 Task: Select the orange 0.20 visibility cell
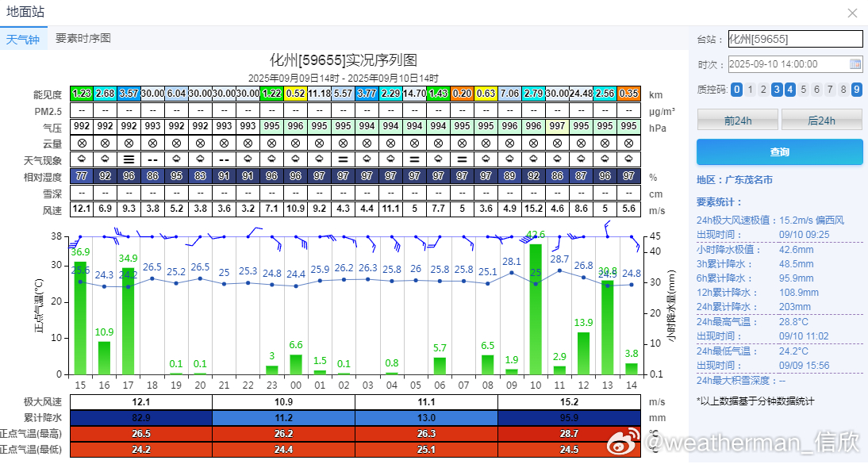coord(463,94)
